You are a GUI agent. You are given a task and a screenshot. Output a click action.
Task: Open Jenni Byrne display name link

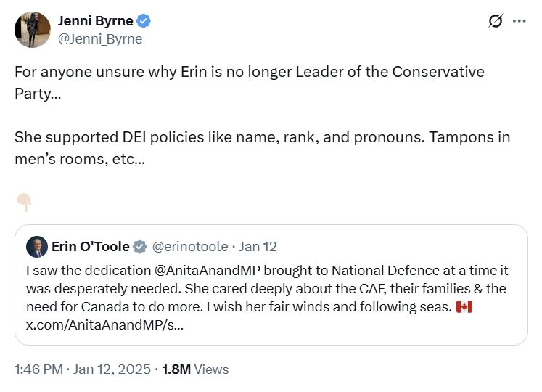95,20
